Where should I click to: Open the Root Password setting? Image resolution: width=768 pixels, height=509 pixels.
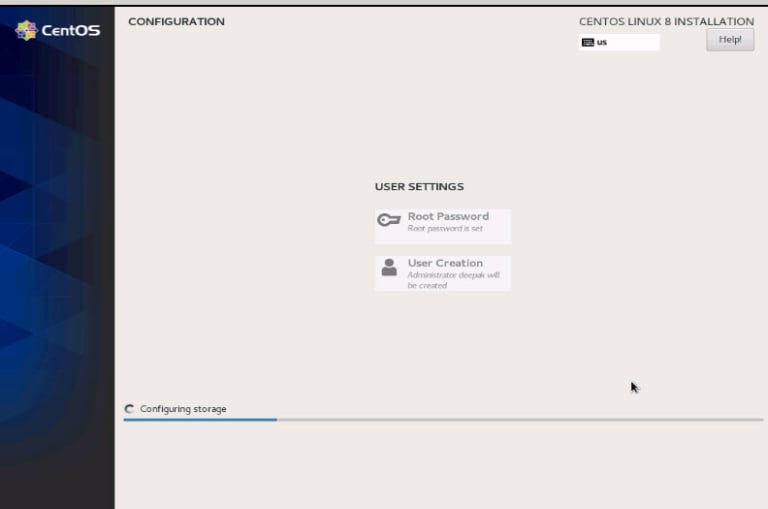[x=448, y=216]
